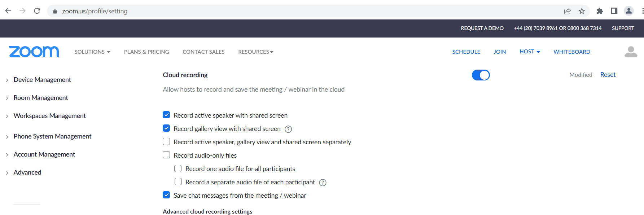
Task: Open the Resources dropdown menu
Action: tap(256, 52)
